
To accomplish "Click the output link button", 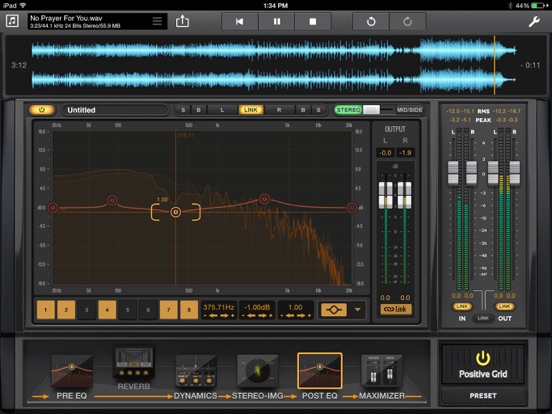I will tap(395, 309).
